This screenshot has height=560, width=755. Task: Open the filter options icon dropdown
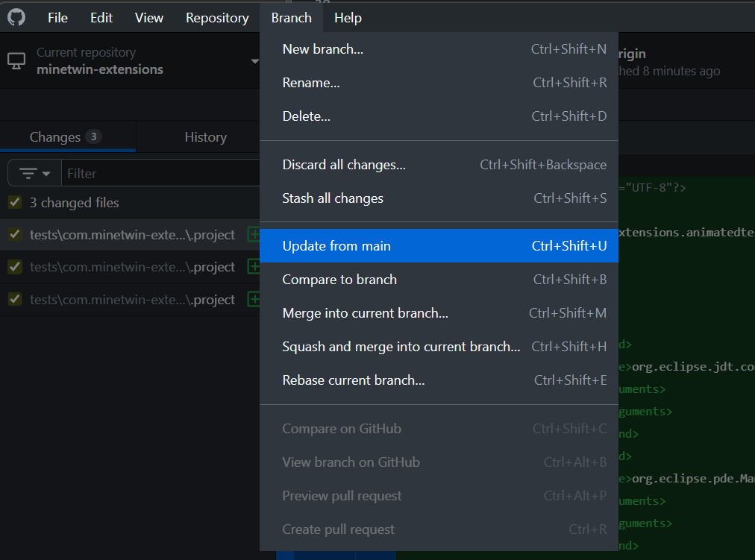(34, 173)
